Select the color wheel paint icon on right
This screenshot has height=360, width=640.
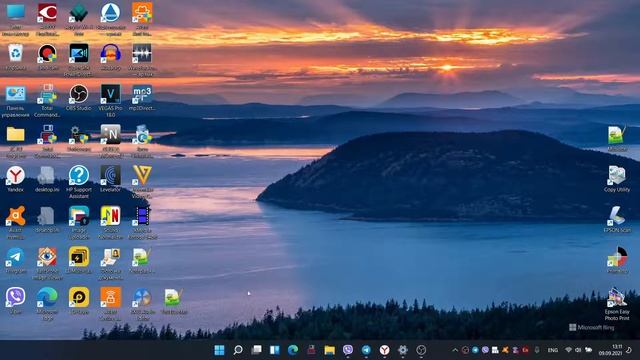(x=617, y=257)
